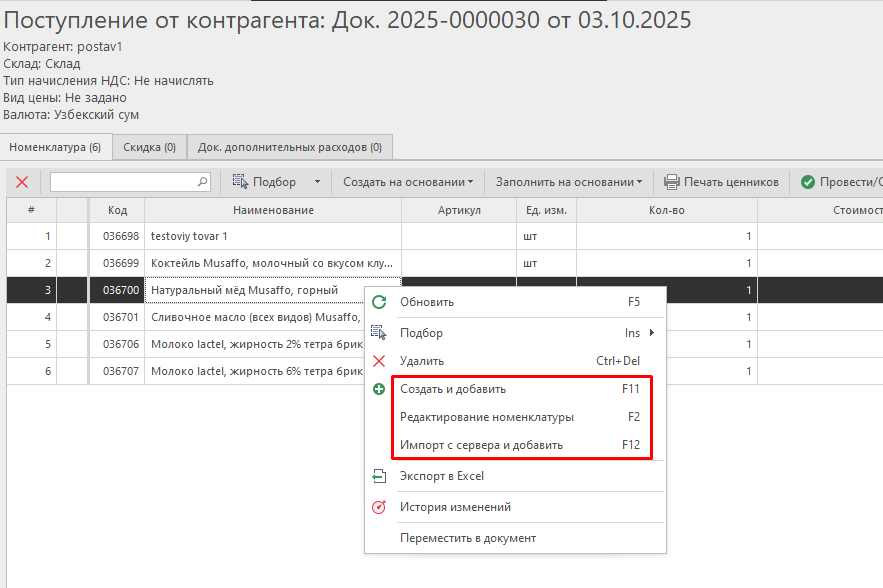Expand the Заполнить на основании dropdown
This screenshot has height=588, width=883.
pyautogui.click(x=569, y=182)
